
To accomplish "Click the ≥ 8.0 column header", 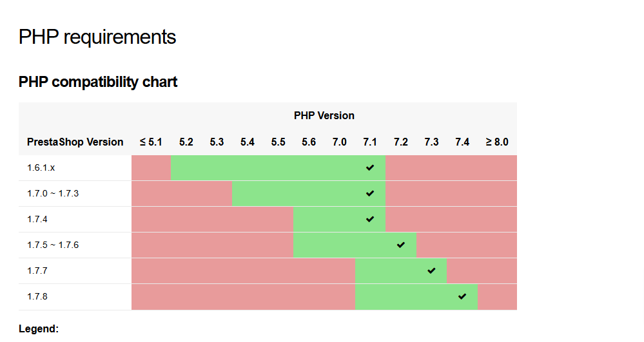I will (497, 142).
